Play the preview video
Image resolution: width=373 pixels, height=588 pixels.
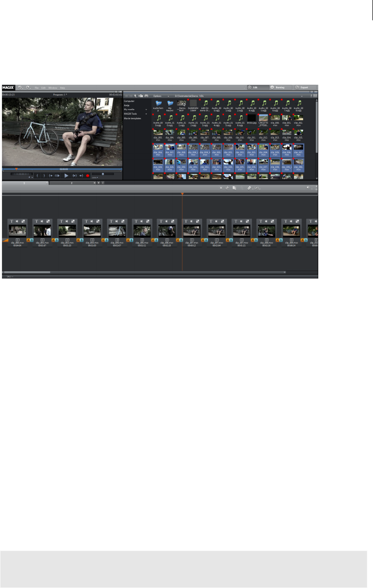(x=66, y=176)
